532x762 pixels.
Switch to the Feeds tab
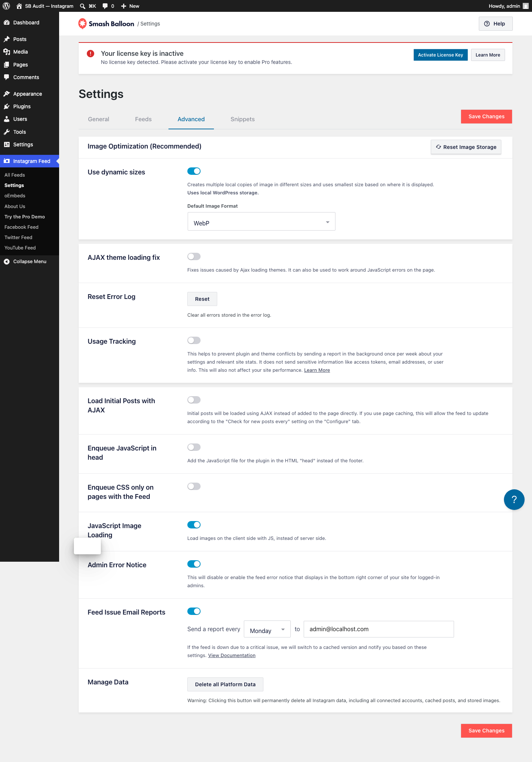coord(143,119)
